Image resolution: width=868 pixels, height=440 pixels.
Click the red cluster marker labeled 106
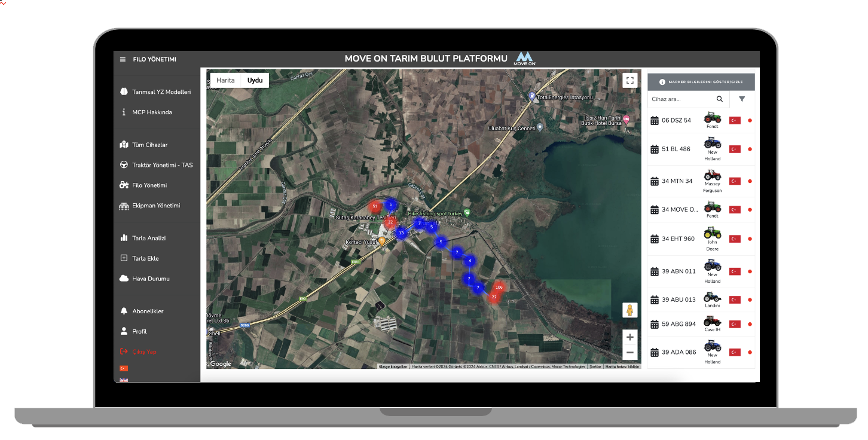(499, 288)
